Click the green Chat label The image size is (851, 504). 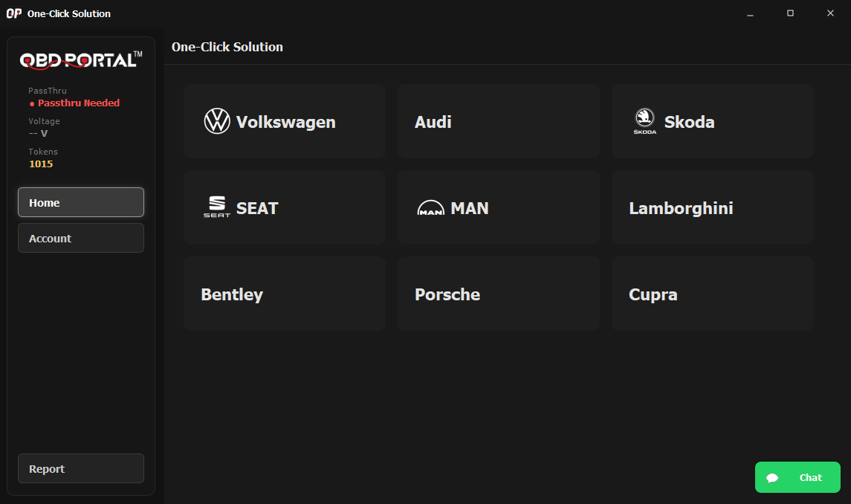pyautogui.click(x=810, y=477)
